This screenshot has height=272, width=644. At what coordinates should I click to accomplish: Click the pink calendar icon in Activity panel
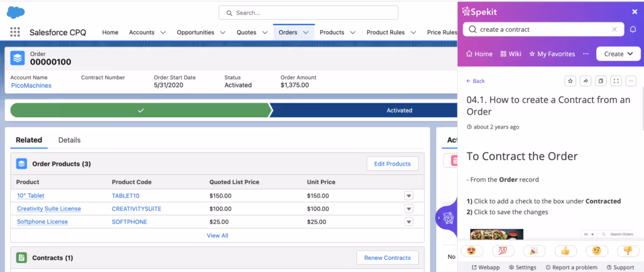coord(455,161)
